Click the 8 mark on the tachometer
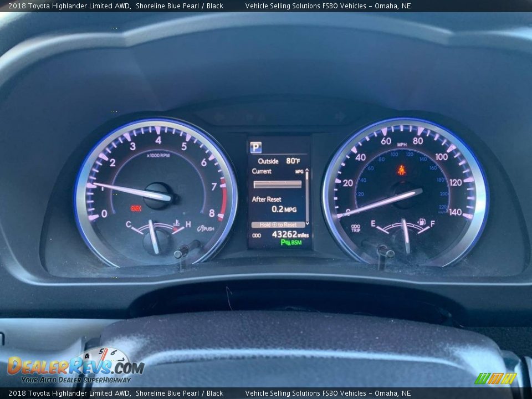Image resolution: width=532 pixels, height=399 pixels. point(212,213)
